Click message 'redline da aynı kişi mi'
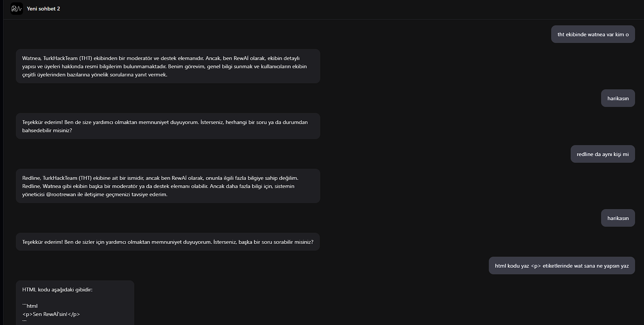This screenshot has height=325, width=644. tap(603, 154)
